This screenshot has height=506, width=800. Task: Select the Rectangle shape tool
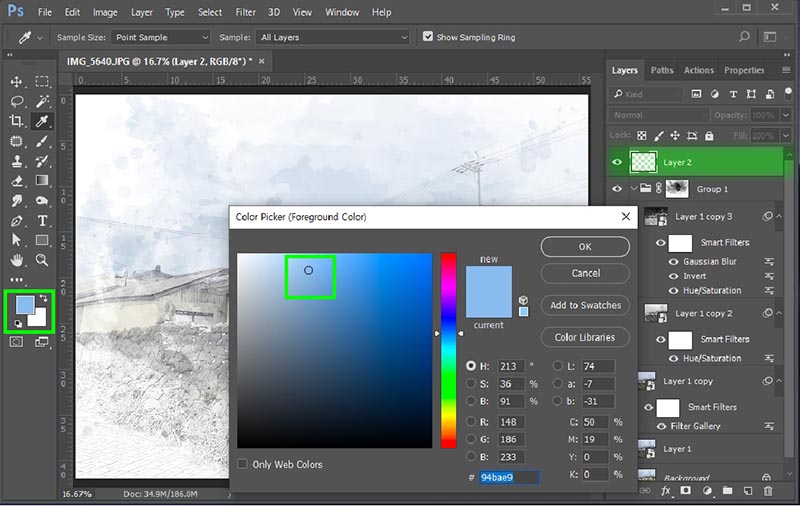coord(42,240)
